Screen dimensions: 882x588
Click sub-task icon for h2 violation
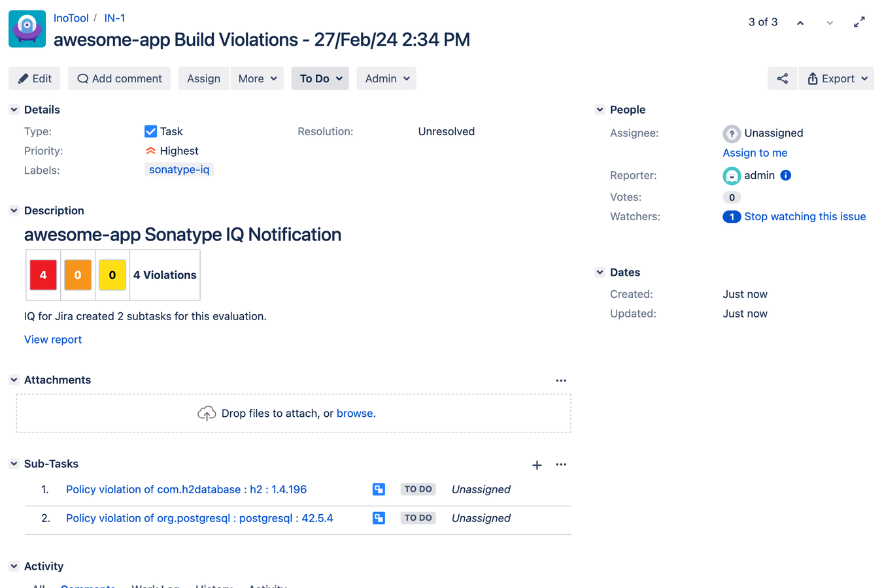coord(379,489)
